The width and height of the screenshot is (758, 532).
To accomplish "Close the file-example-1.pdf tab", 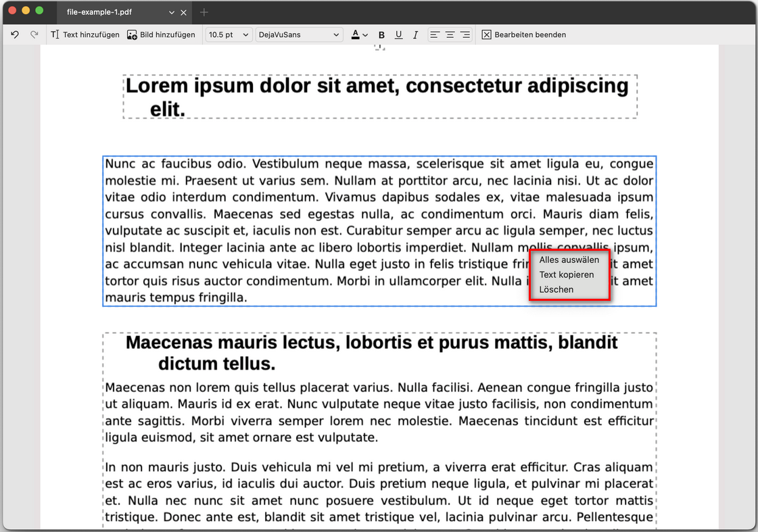I will [183, 12].
